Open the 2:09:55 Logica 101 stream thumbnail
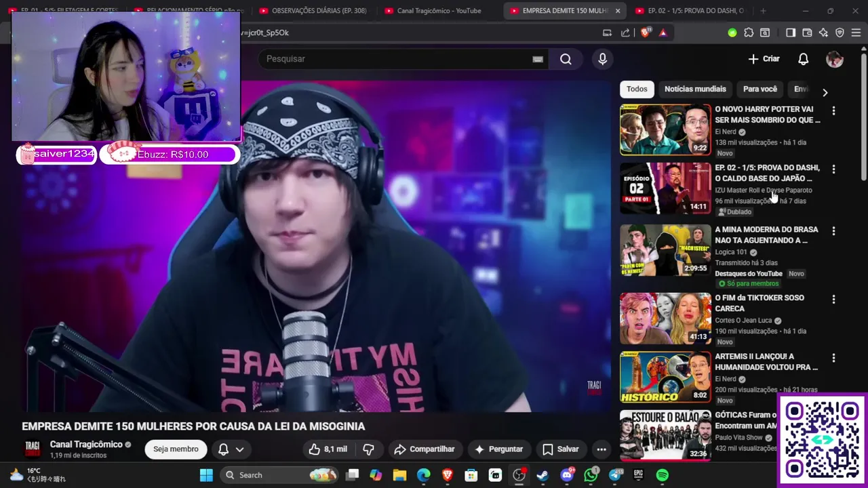 coord(665,250)
